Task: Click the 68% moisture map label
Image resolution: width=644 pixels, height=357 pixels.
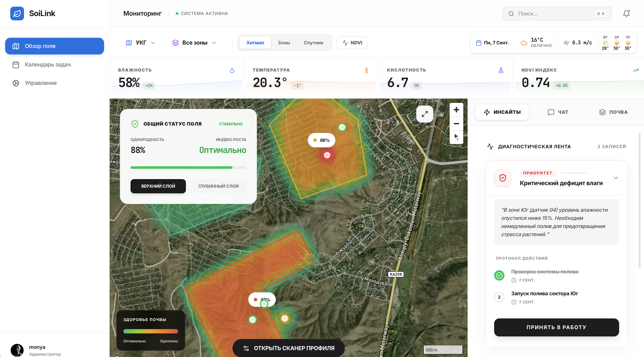Action: click(x=322, y=140)
